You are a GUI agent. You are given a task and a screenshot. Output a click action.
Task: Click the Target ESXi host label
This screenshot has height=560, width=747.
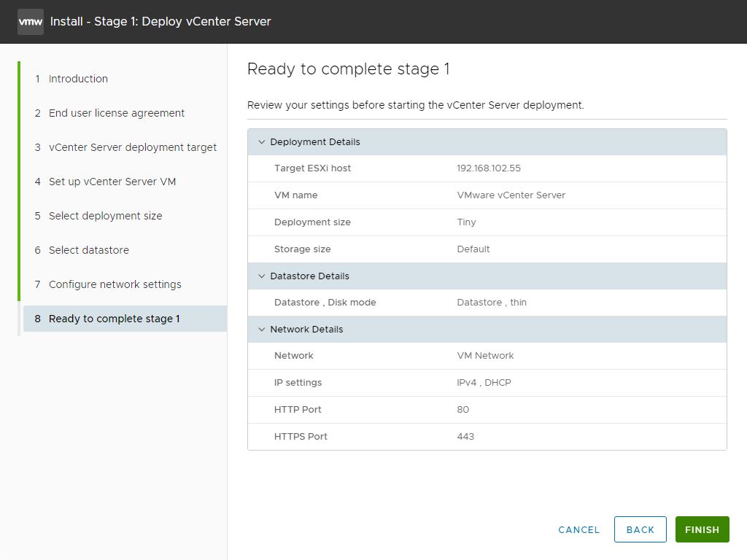click(312, 168)
